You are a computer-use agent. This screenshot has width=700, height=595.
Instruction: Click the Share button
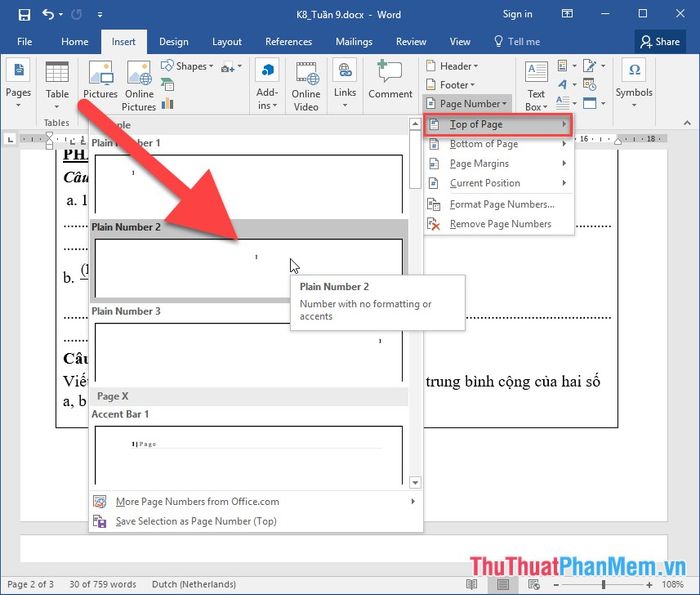(x=660, y=42)
